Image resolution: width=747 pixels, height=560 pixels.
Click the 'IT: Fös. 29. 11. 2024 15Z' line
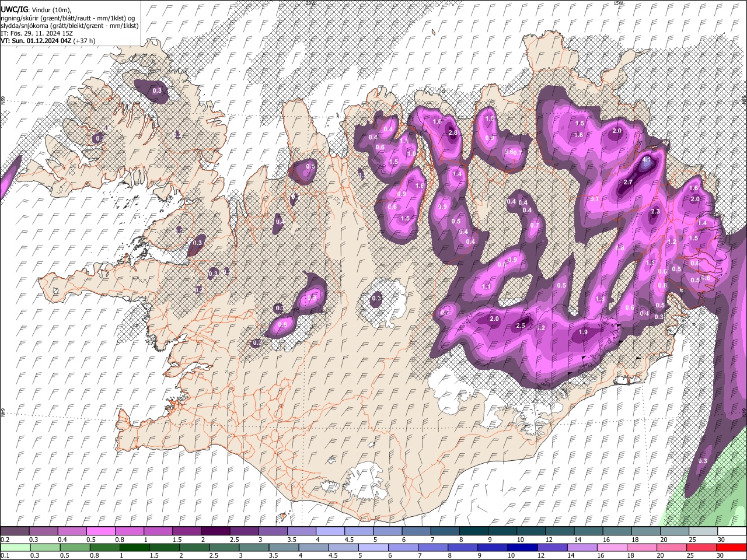[x=37, y=33]
